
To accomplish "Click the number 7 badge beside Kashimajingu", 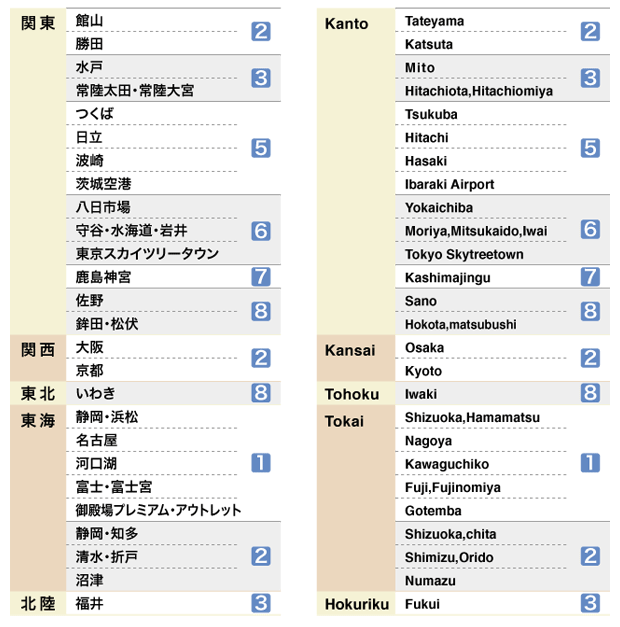I will 590,277.
